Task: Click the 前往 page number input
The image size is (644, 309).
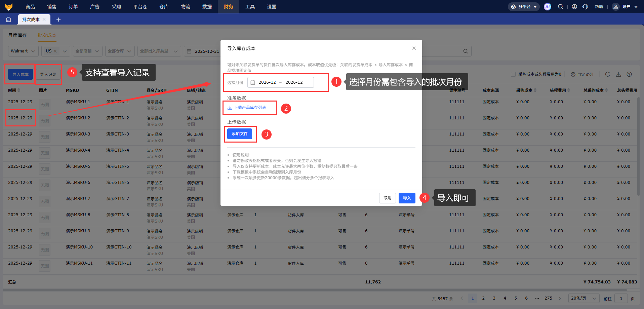Action: 621,298
